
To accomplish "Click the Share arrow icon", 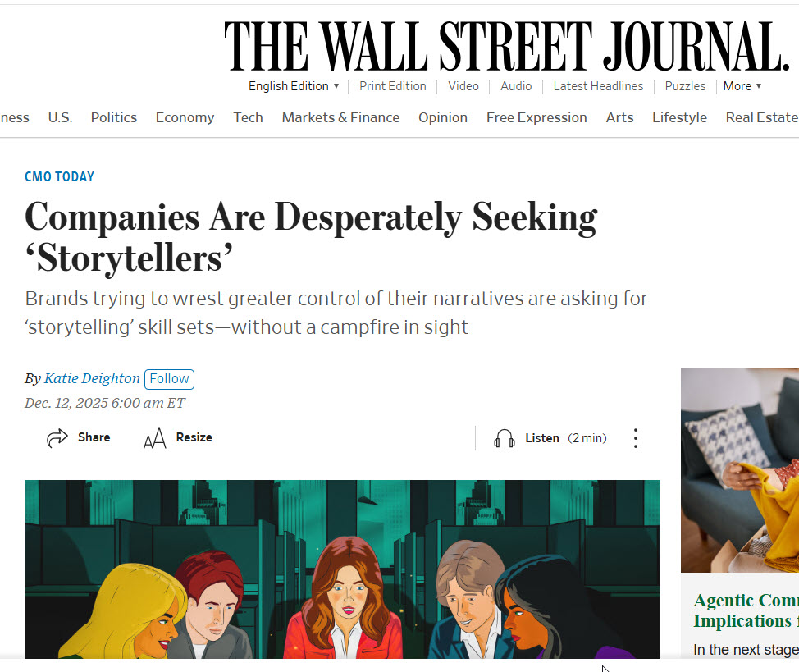I will coord(57,438).
